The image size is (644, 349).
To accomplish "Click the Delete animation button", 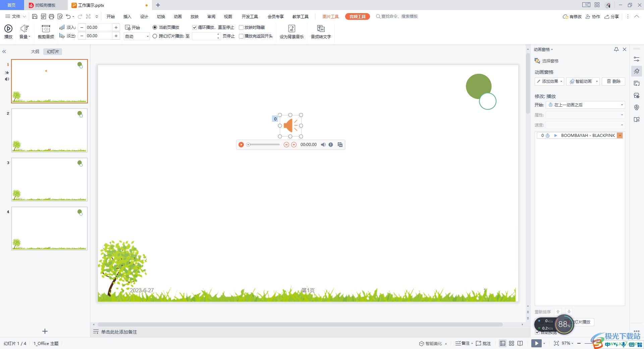I will click(x=613, y=82).
